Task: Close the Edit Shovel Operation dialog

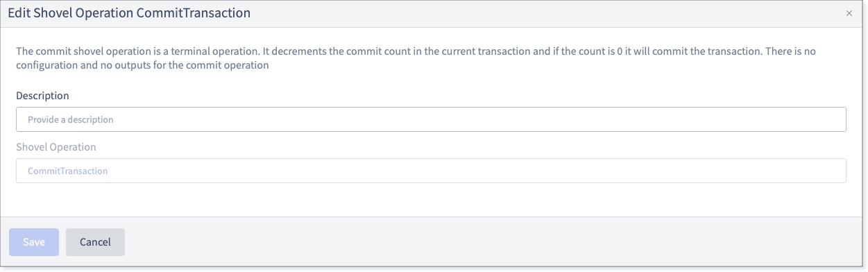Action: click(849, 13)
